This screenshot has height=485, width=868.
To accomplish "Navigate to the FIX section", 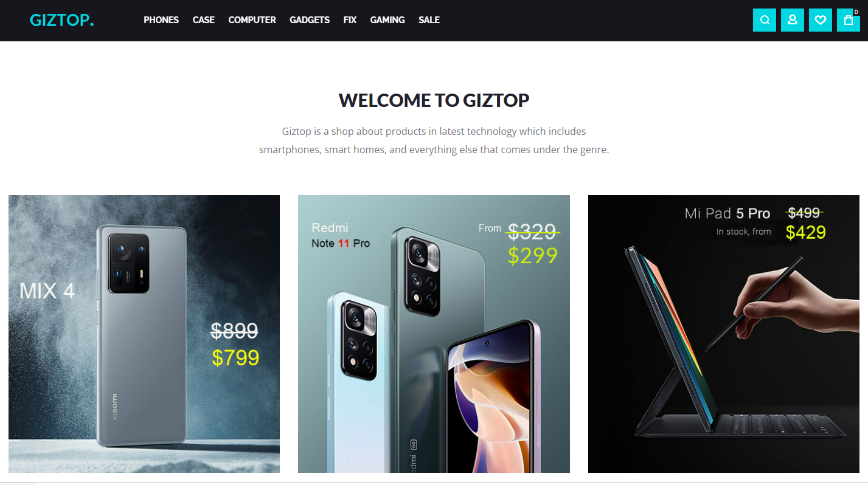I will pos(350,20).
